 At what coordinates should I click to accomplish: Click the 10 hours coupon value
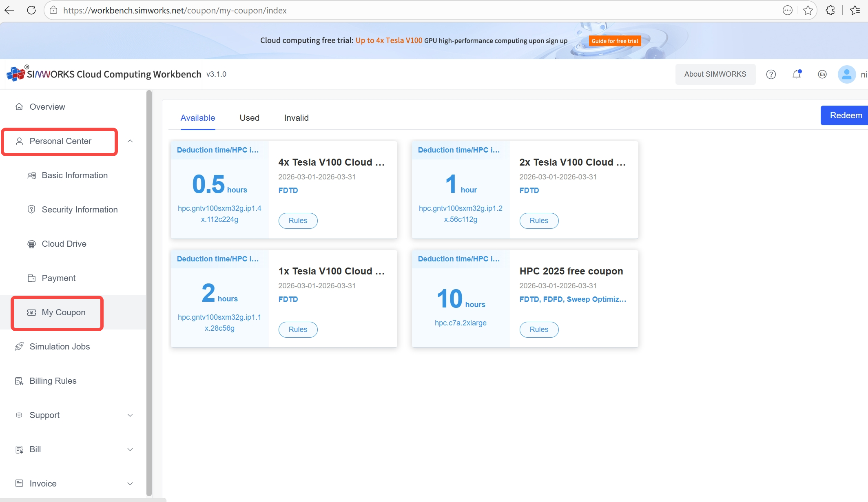click(461, 299)
